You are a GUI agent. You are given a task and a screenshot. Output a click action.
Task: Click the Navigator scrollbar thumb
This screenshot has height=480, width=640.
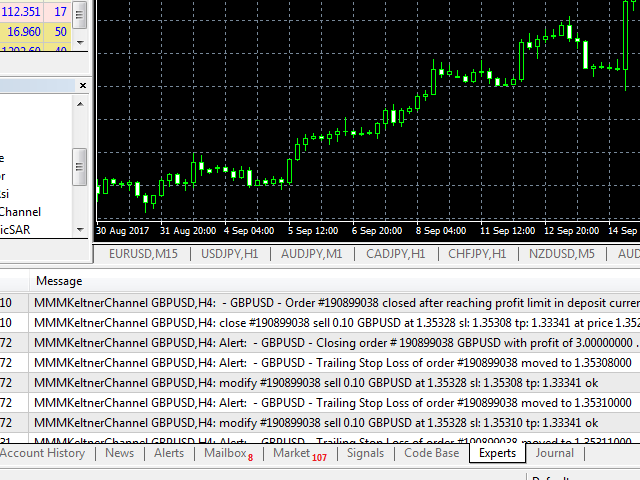click(x=80, y=167)
